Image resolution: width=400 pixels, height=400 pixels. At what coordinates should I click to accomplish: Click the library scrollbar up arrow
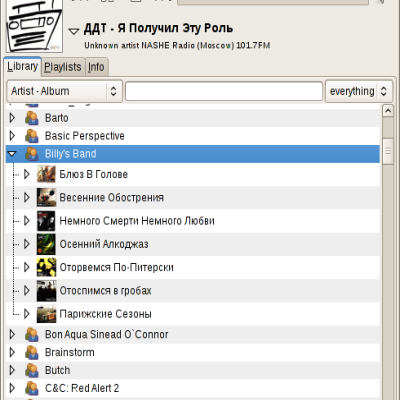coord(388,111)
